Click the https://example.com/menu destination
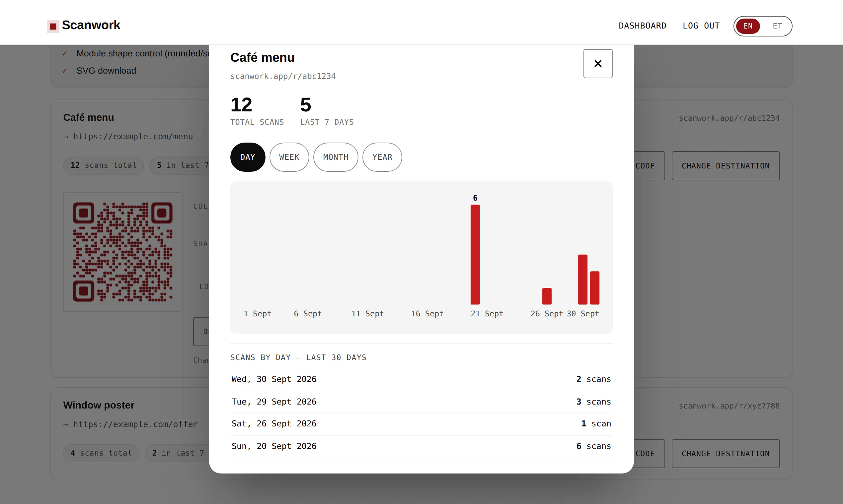 133,137
